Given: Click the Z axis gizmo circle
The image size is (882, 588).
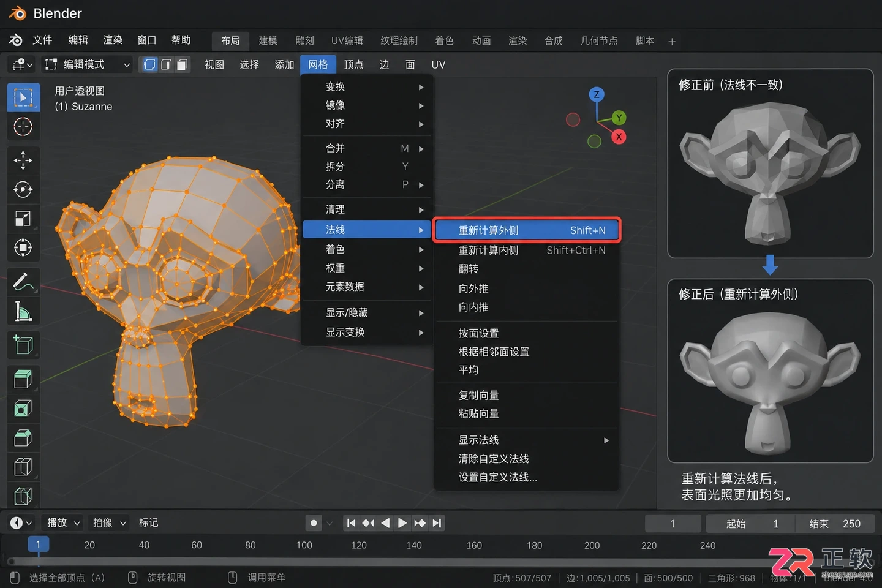Looking at the screenshot, I should 597,94.
